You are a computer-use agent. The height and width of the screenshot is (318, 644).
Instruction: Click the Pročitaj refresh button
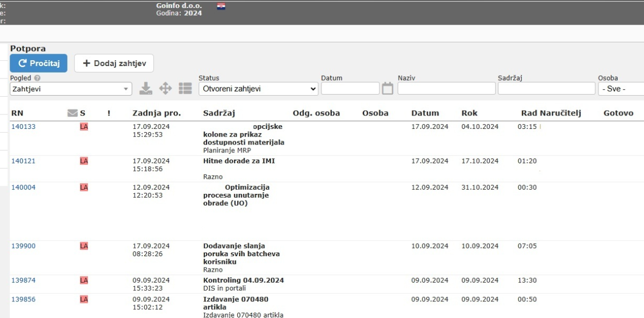click(x=39, y=63)
